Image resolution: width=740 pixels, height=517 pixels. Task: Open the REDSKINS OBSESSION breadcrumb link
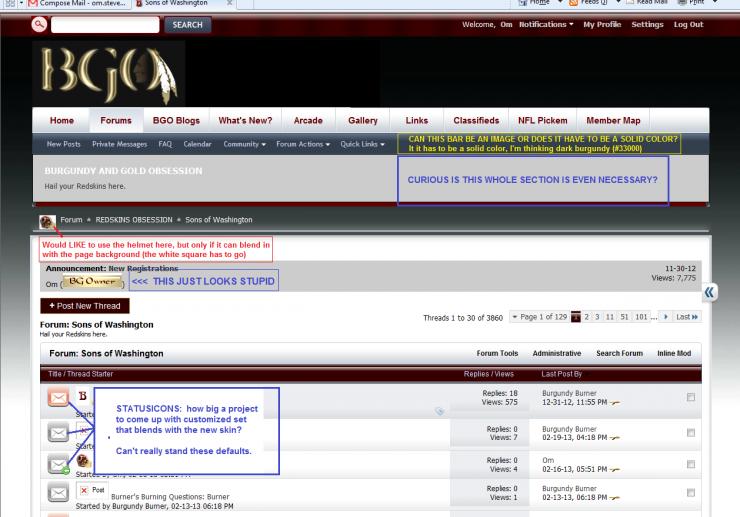coord(134,220)
